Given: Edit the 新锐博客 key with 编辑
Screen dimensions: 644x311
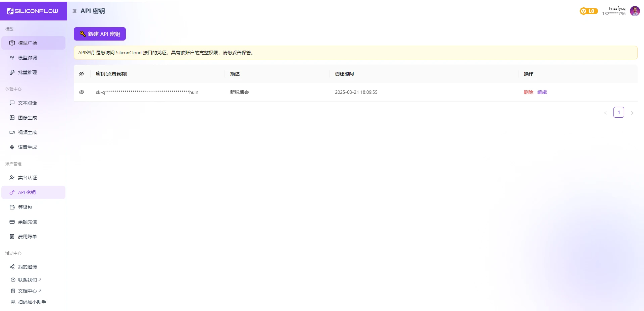Looking at the screenshot, I should click(542, 92).
